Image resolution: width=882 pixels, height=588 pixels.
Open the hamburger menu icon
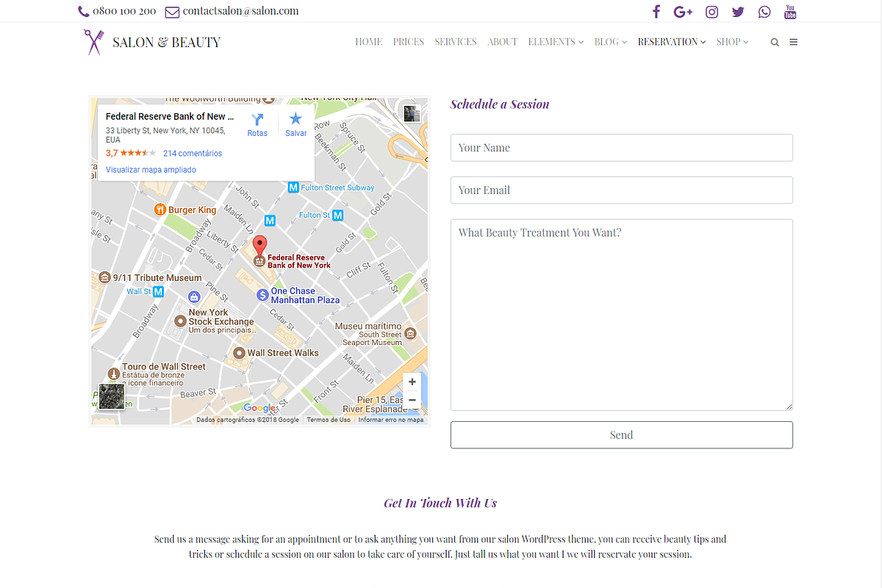pyautogui.click(x=794, y=42)
